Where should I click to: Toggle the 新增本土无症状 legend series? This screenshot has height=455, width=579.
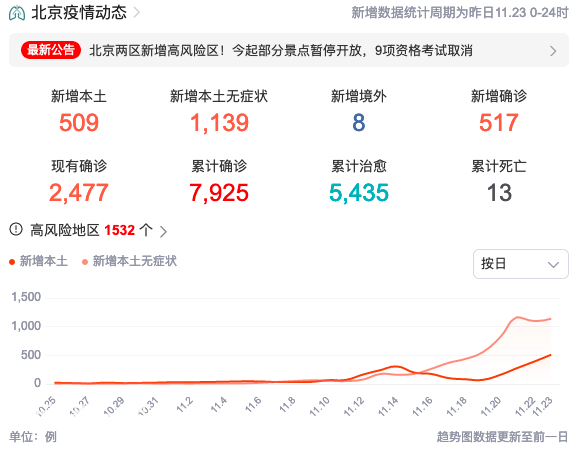coord(130,261)
